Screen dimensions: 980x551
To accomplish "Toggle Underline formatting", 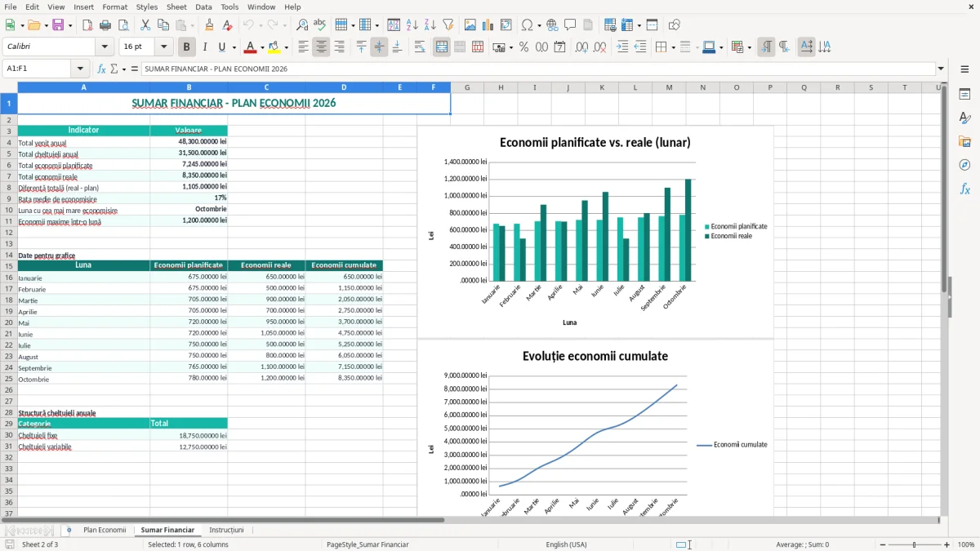I will pos(221,47).
